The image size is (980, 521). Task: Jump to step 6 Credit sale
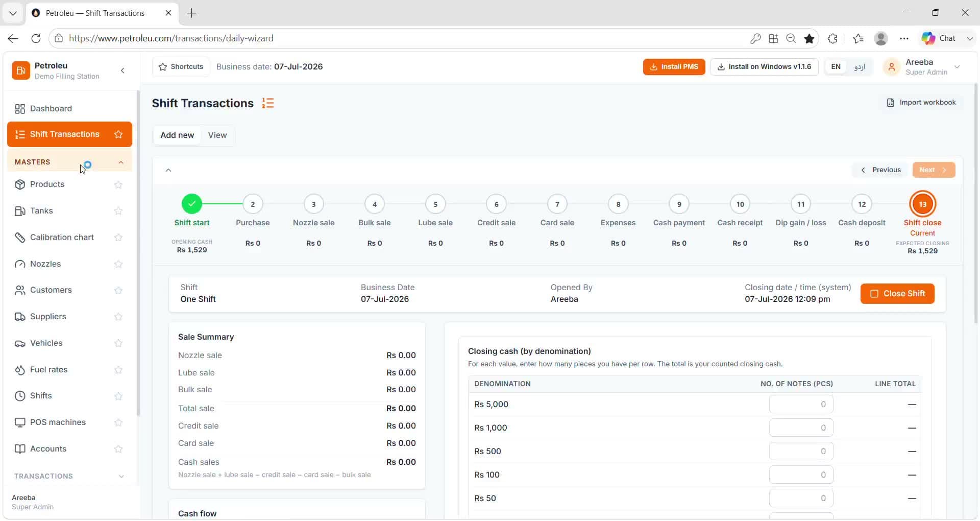(x=496, y=204)
